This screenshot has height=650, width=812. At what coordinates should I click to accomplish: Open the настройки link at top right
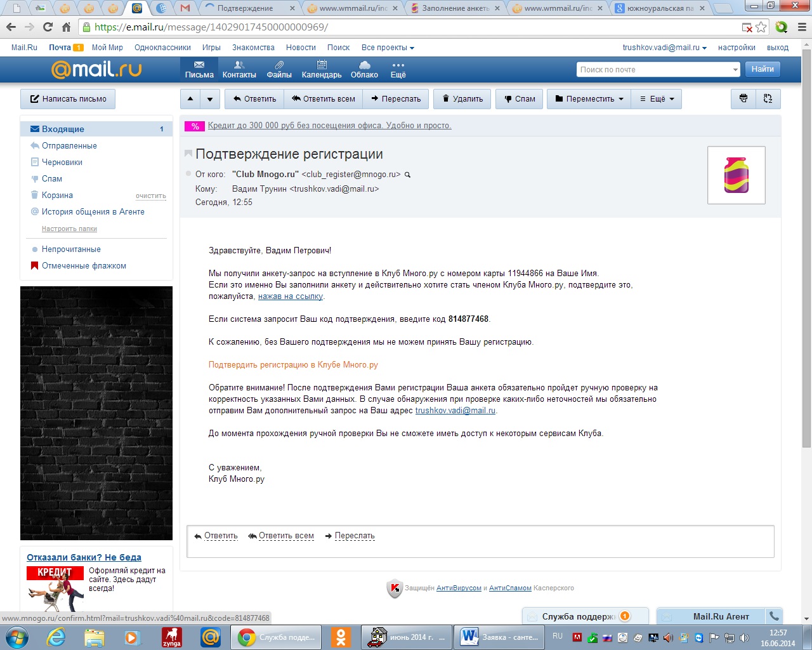(x=737, y=48)
